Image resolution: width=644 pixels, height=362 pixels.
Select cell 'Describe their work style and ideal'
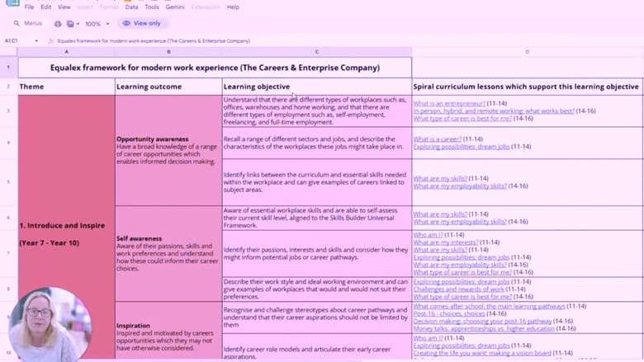[317, 289]
